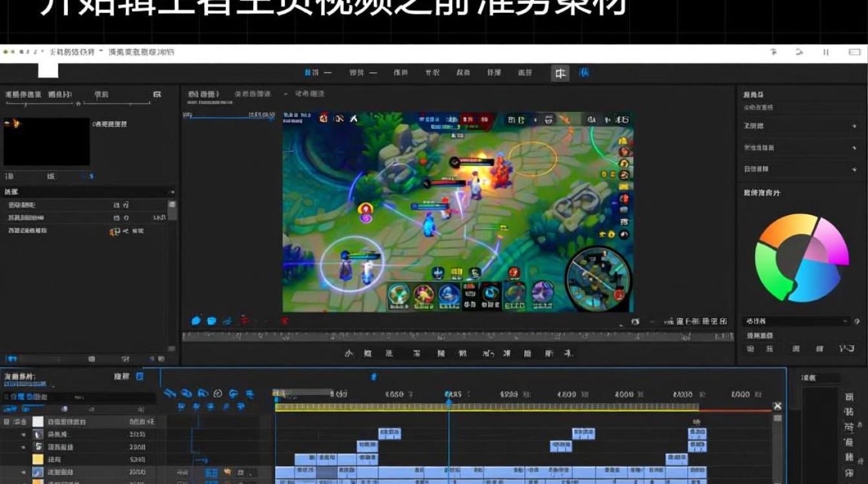Open the dropdown directly below the color wheel
This screenshot has height=484, width=868.
click(x=797, y=321)
